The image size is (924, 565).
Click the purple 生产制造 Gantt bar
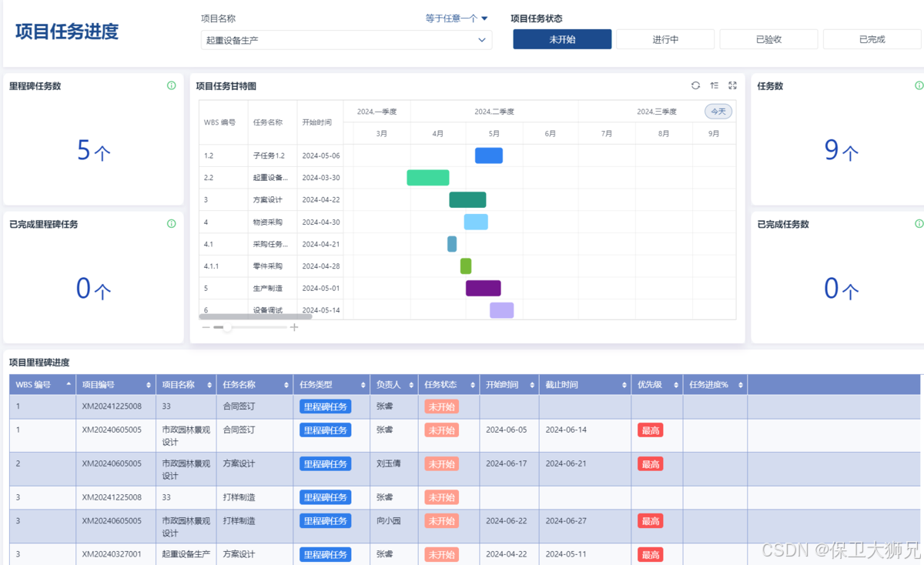[484, 289]
